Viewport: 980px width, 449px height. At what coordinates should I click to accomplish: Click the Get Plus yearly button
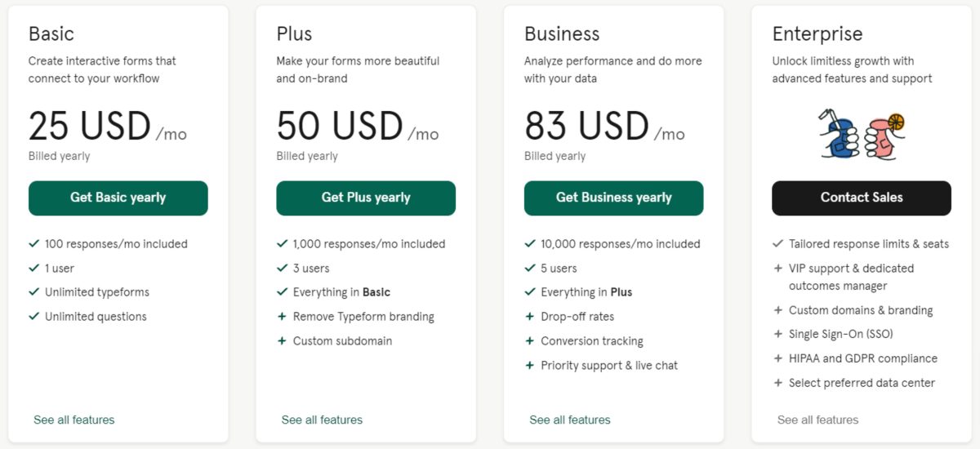coord(366,198)
